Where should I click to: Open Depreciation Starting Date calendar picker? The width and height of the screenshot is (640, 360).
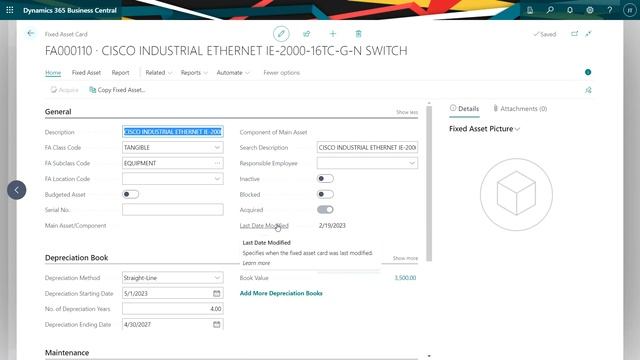point(217,293)
